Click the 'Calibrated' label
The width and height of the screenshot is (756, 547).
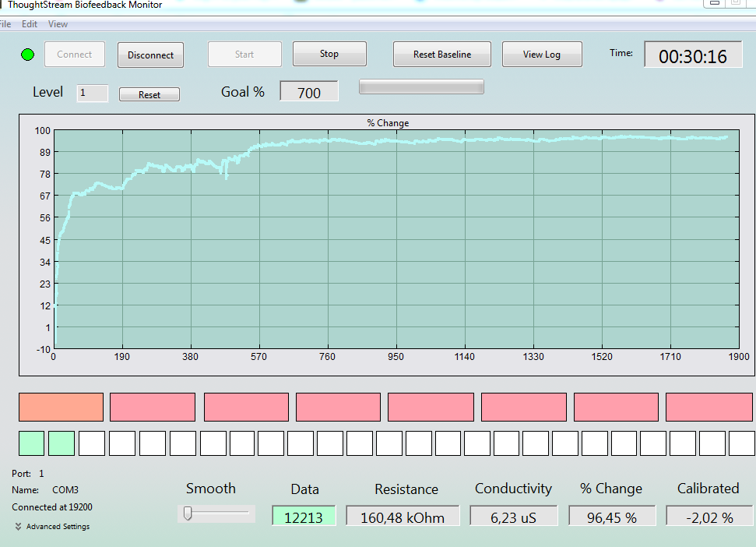point(709,489)
